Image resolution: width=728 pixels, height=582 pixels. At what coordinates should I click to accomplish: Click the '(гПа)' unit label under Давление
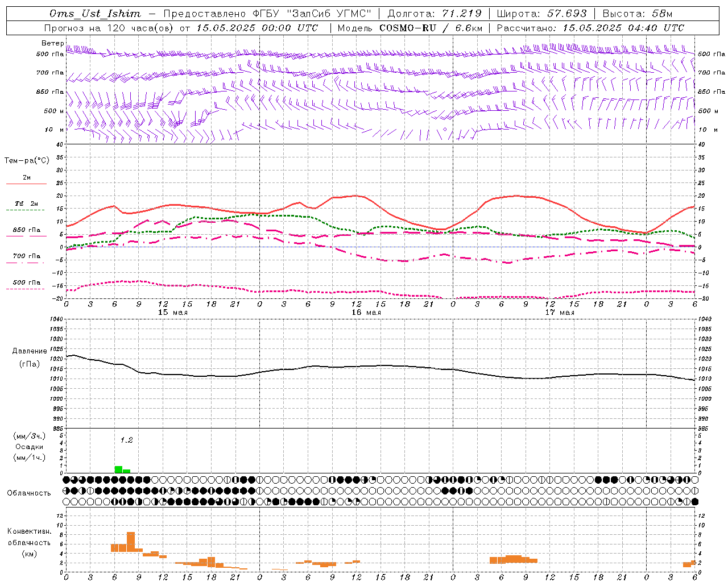tap(30, 364)
